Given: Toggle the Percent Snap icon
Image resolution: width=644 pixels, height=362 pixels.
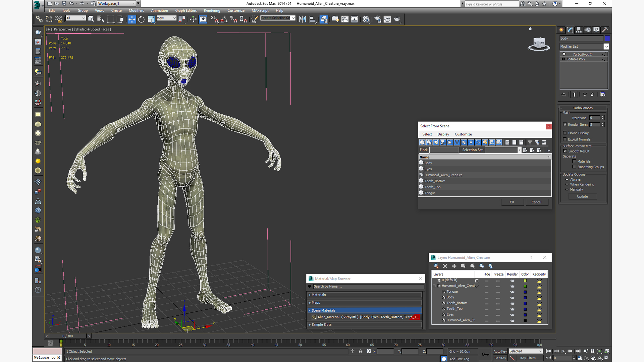Looking at the screenshot, I should (x=234, y=19).
